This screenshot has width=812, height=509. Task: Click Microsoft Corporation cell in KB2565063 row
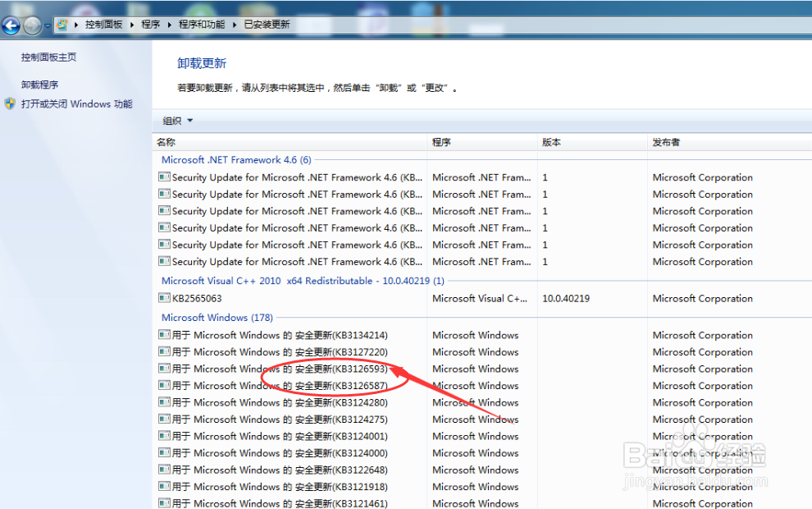click(x=702, y=299)
